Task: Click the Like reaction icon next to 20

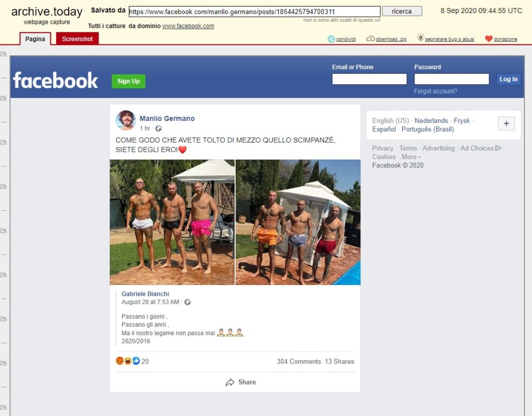Action: [x=136, y=361]
